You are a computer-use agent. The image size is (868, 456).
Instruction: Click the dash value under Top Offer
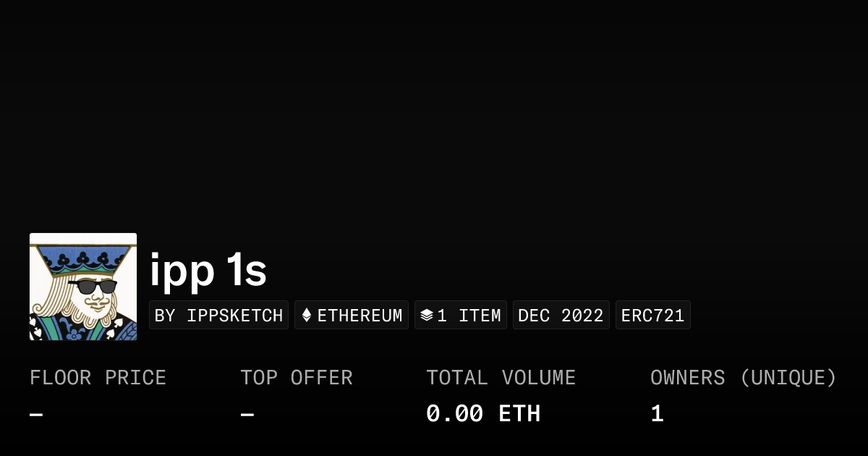(x=247, y=415)
